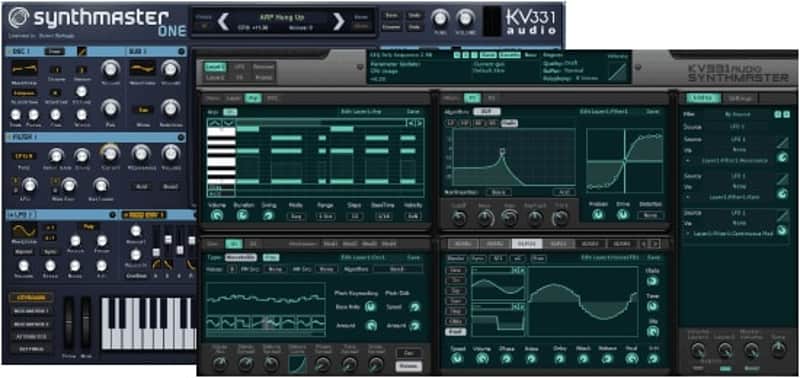Image resolution: width=800 pixels, height=378 pixels.
Task: Click arpeggiator scroll down arrow
Action: (x=229, y=122)
